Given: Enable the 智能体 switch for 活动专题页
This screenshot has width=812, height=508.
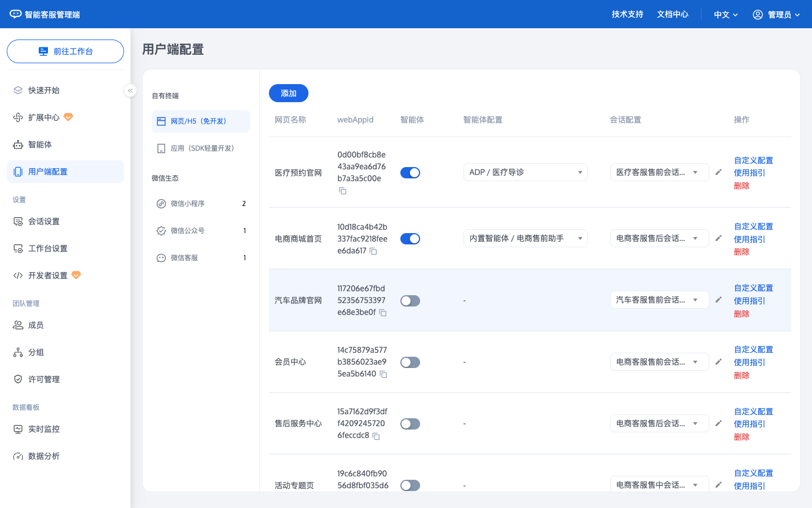Looking at the screenshot, I should tap(410, 485).
